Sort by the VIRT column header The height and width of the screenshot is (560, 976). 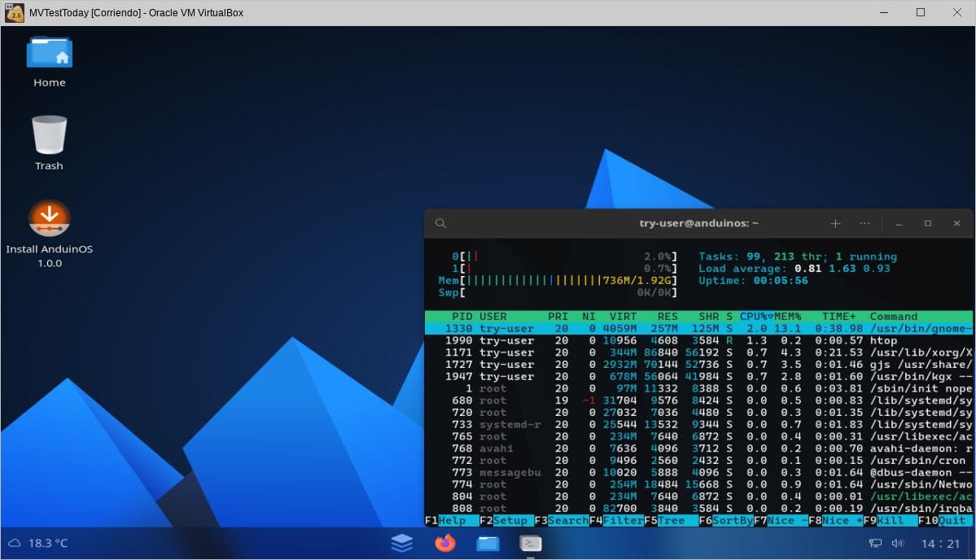click(623, 316)
